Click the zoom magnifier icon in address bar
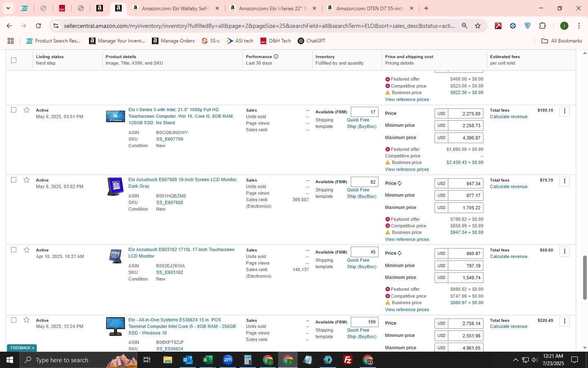 [465, 26]
